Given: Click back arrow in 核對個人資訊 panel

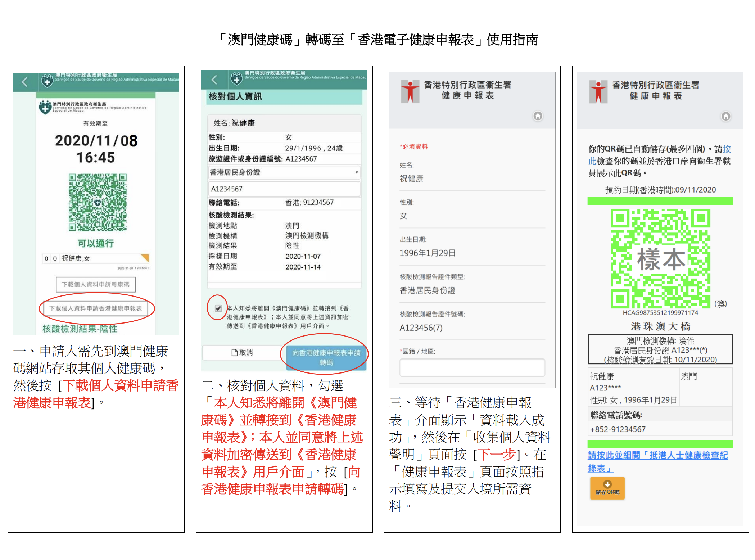Looking at the screenshot, I should click(214, 80).
